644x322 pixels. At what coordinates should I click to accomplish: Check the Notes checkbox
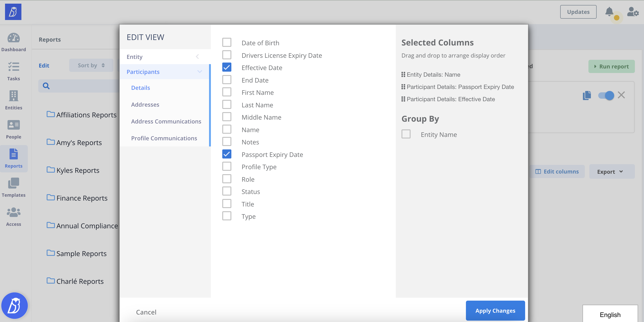(x=227, y=141)
